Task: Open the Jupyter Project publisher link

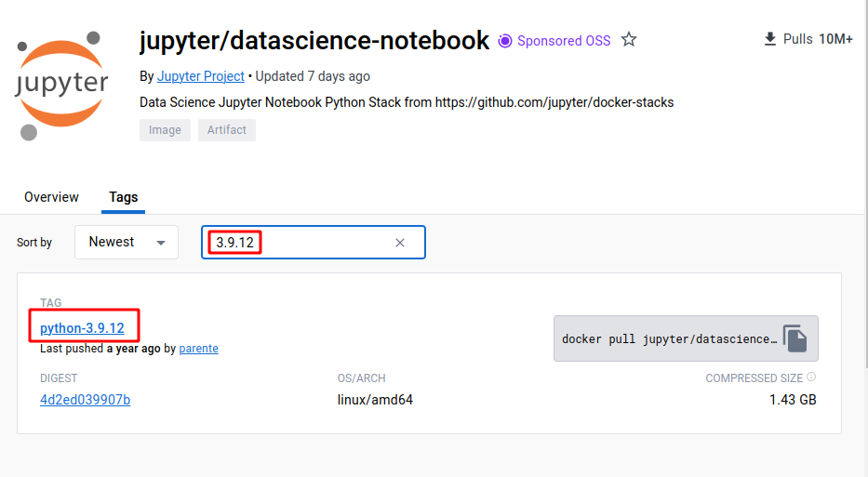Action: pyautogui.click(x=200, y=76)
